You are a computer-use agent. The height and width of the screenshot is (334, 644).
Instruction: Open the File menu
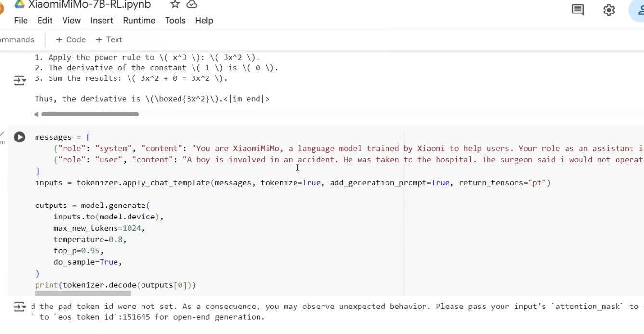[21, 20]
